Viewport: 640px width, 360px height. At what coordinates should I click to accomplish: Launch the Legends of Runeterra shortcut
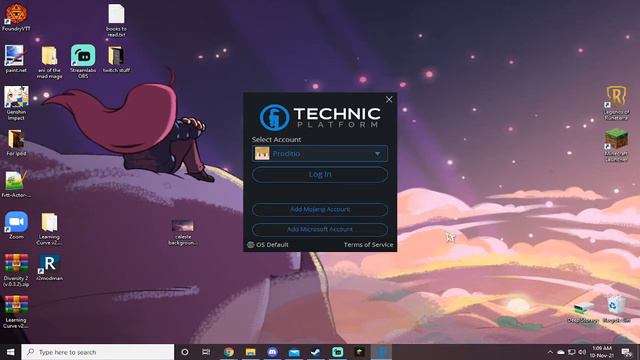click(616, 103)
